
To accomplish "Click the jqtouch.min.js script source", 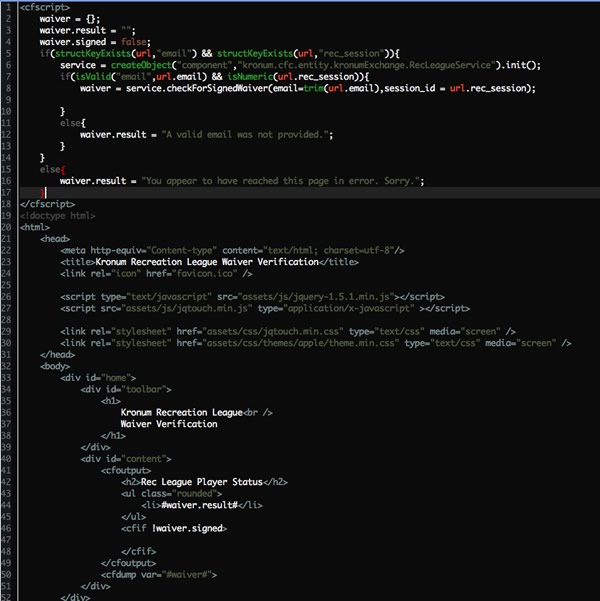I will coord(187,308).
